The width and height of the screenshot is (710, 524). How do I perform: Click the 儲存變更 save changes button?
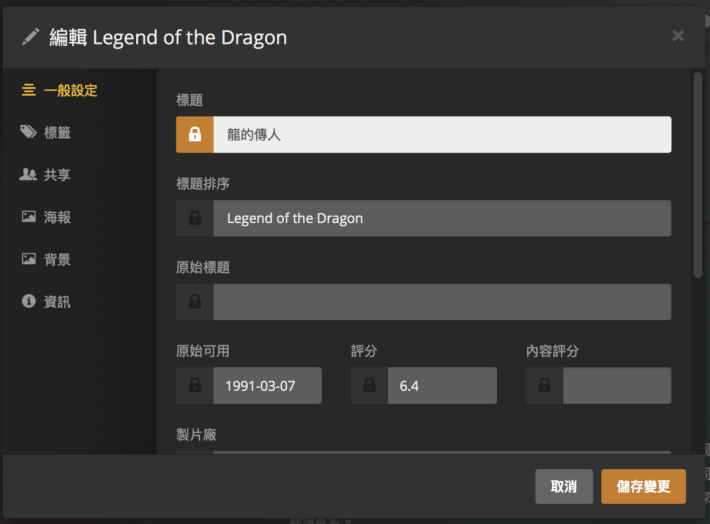[x=643, y=486]
